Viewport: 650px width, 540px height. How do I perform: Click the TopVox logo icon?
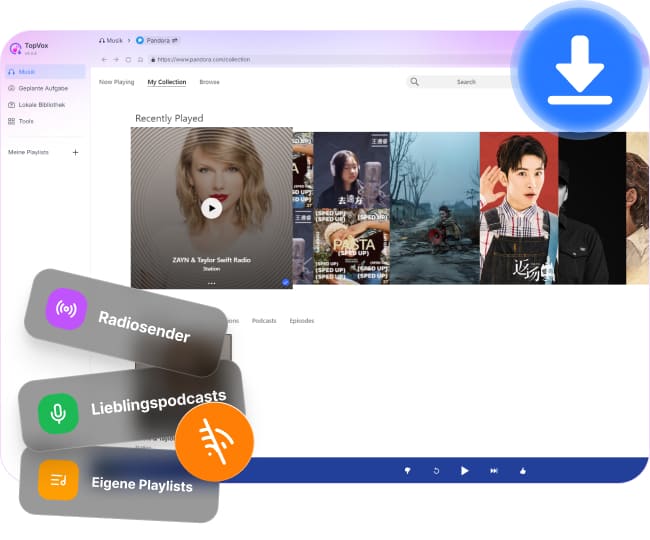coord(16,48)
